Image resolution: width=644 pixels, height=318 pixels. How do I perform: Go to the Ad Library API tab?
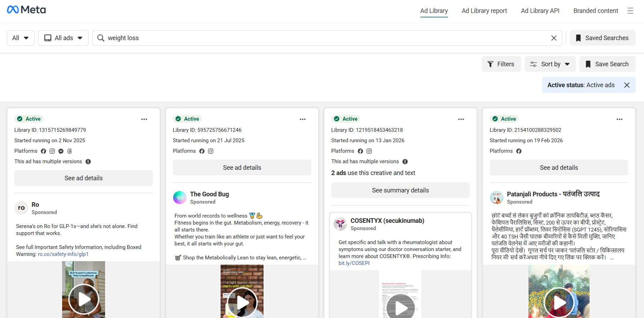[x=540, y=11]
